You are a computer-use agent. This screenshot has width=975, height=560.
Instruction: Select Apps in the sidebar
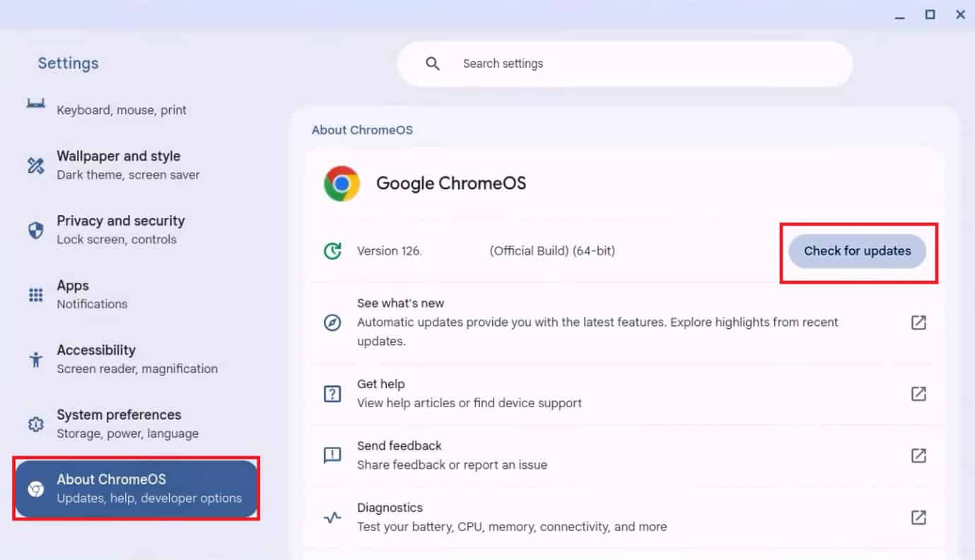[x=92, y=294]
